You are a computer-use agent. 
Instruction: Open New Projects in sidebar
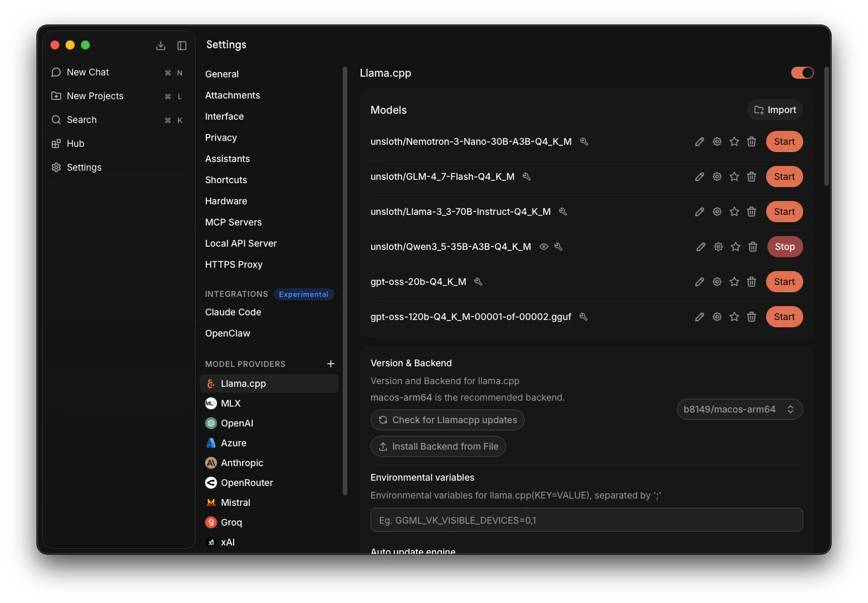click(x=119, y=96)
